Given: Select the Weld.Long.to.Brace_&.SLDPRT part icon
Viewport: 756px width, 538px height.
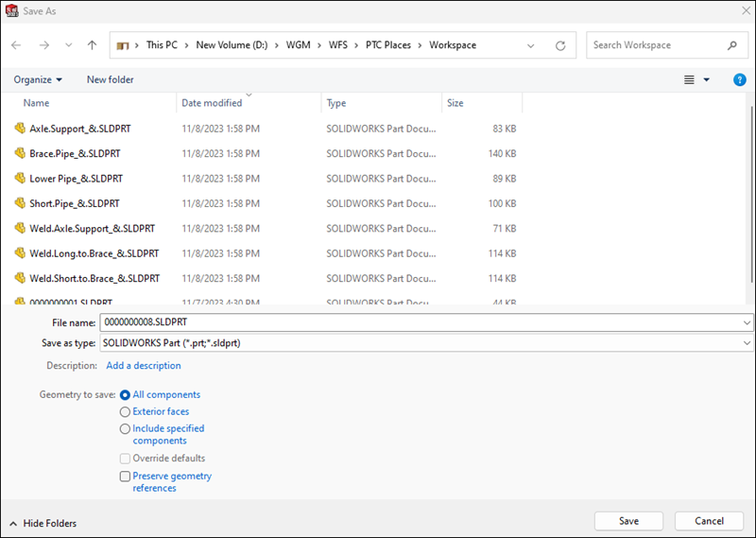Looking at the screenshot, I should [x=20, y=252].
